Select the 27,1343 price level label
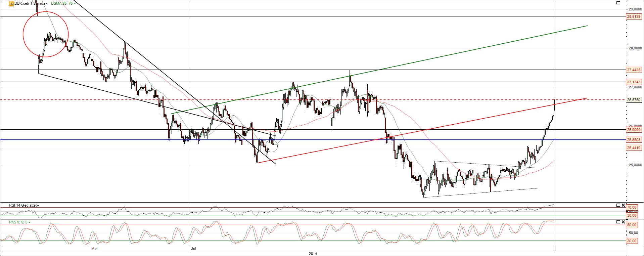 [634, 82]
